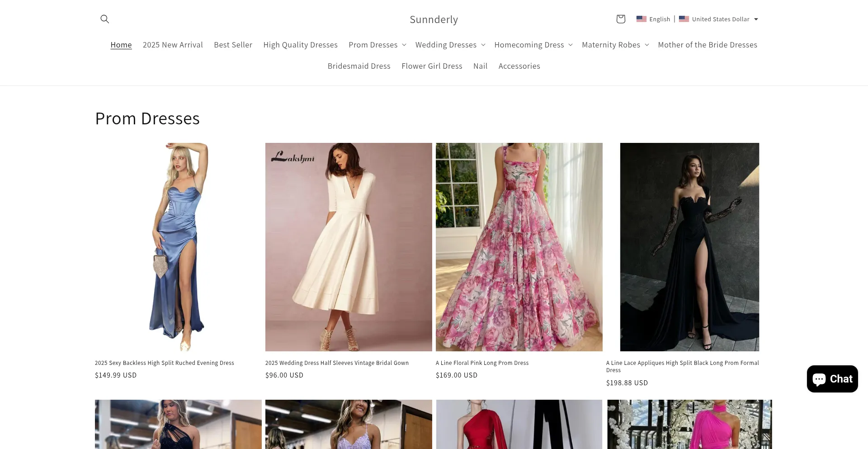This screenshot has height=449, width=868.
Task: Click the English language flag icon
Action: tap(641, 19)
